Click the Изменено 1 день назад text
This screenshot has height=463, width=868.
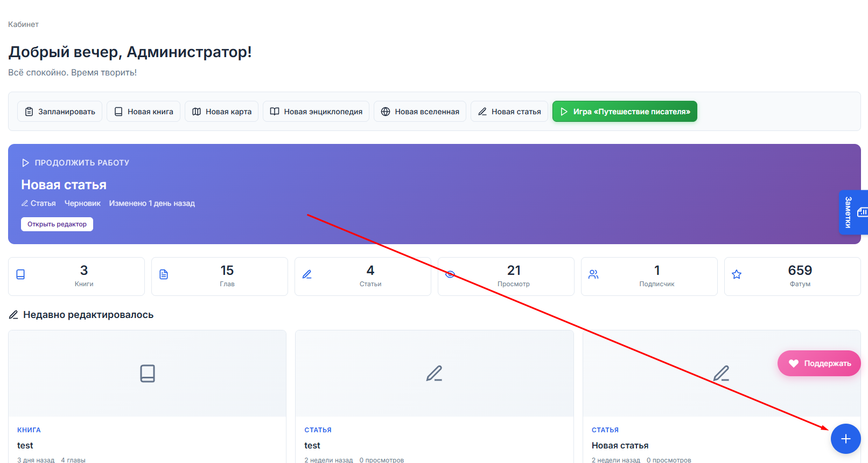[152, 203]
